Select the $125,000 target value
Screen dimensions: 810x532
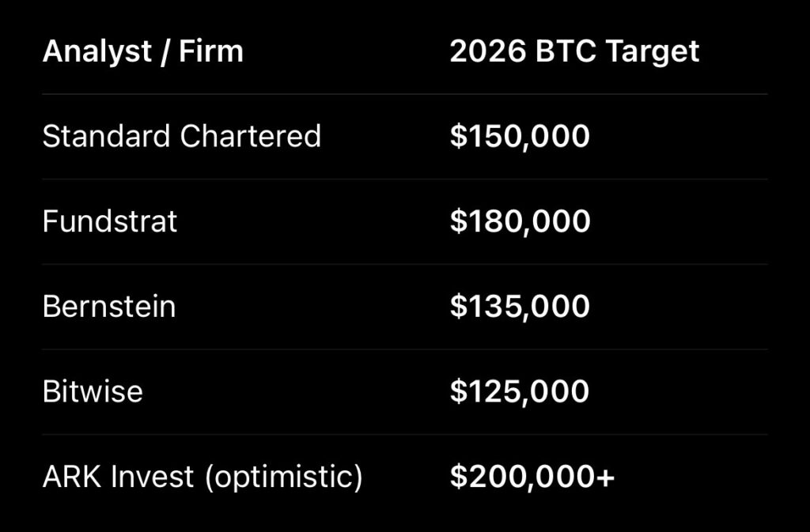coord(520,392)
